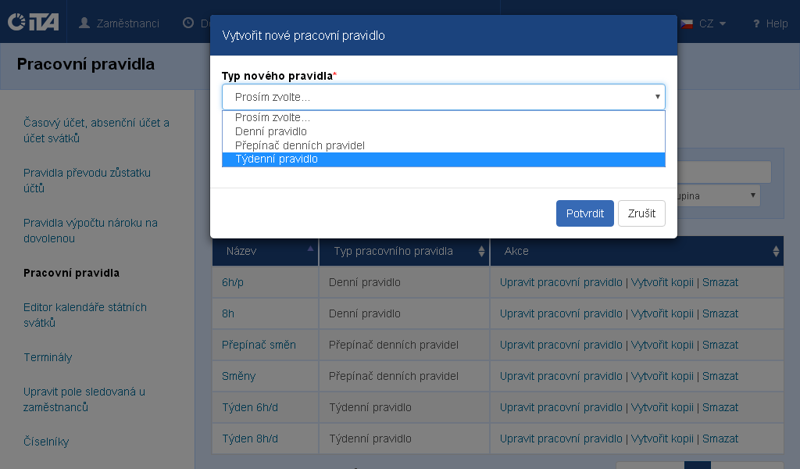This screenshot has width=800, height=469.
Task: Pick Přepínač denních pravidel option
Action: 300,145
